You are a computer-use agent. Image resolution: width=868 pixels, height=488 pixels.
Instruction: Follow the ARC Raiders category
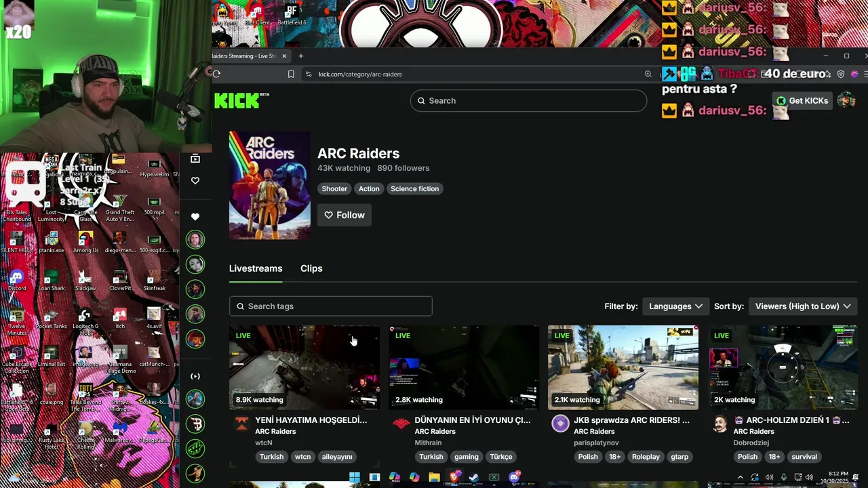(344, 215)
